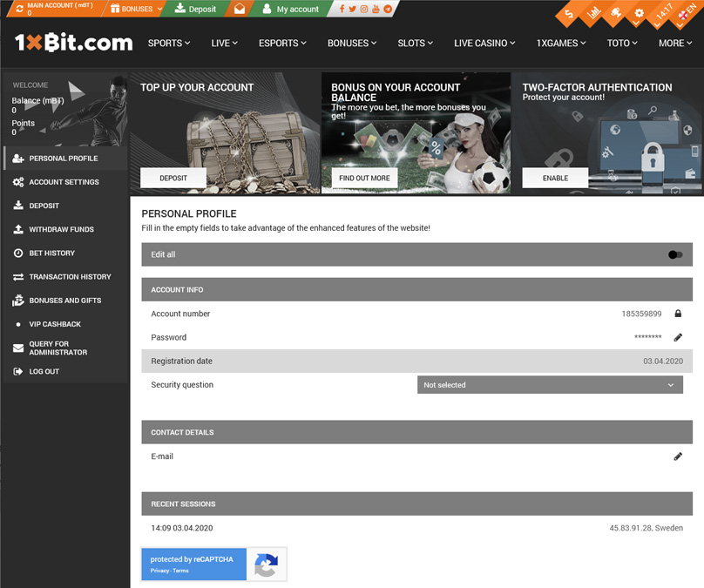704x588 pixels.
Task: Open the 14:17 time zone ribbon
Action: click(x=663, y=12)
